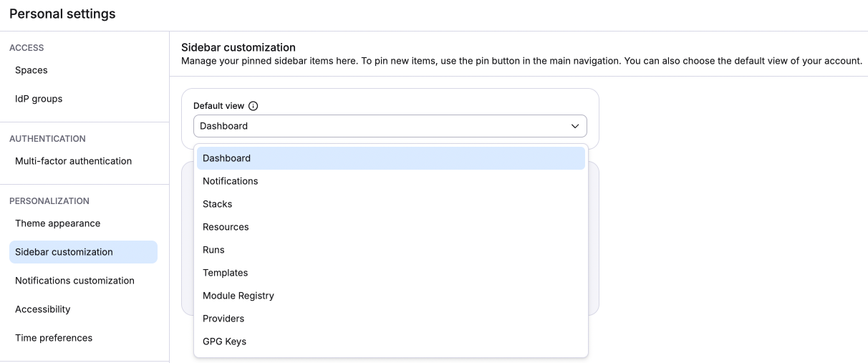Viewport: 868px width, 363px height.
Task: Choose Module Registry from the list
Action: (391, 296)
